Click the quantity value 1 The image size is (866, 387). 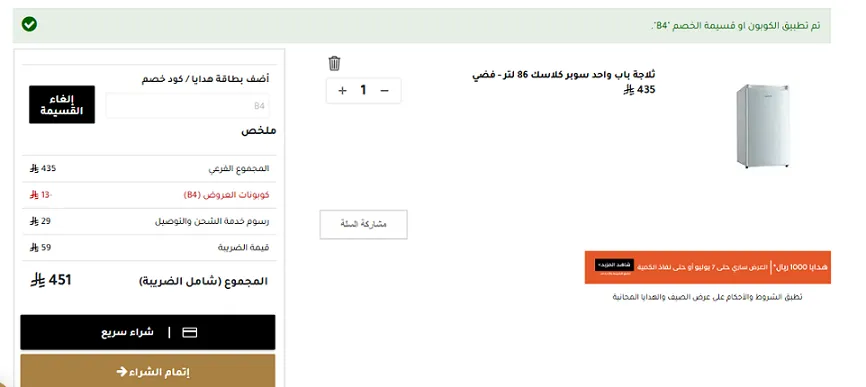363,91
